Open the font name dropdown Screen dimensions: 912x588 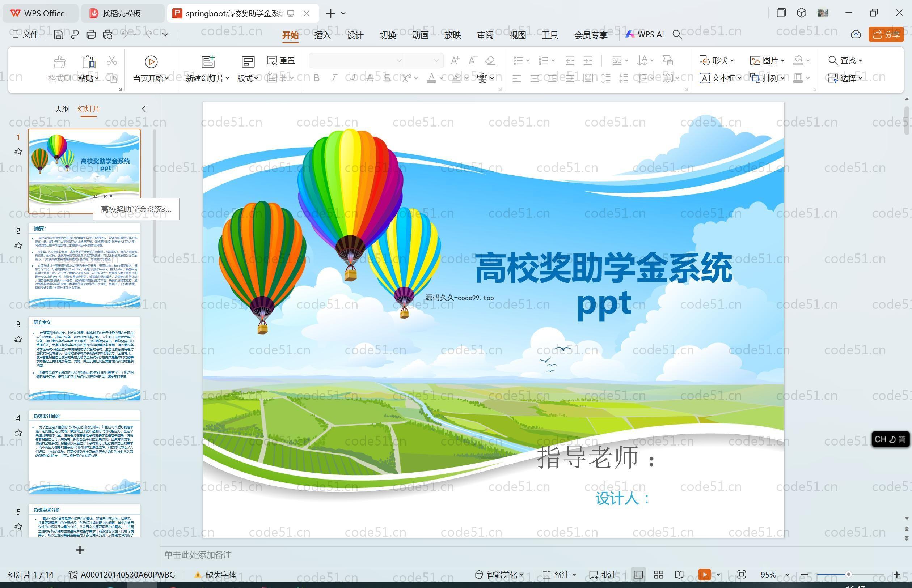coord(399,60)
